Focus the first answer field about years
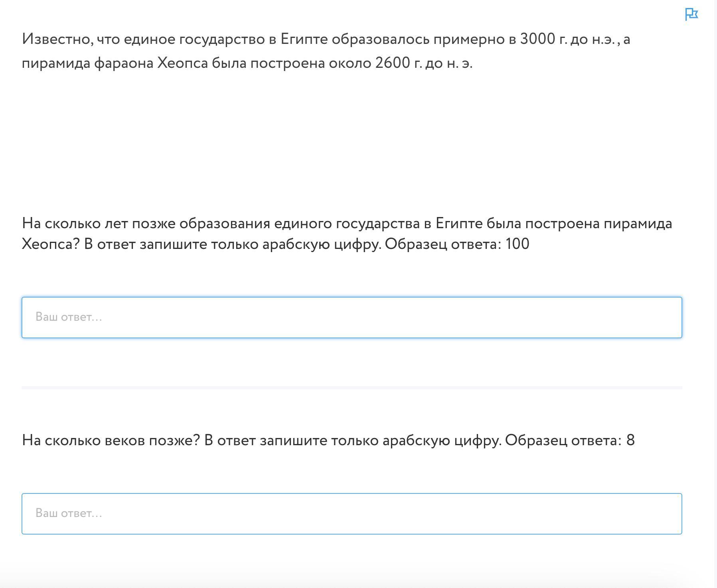This screenshot has height=588, width=717. coord(352,318)
